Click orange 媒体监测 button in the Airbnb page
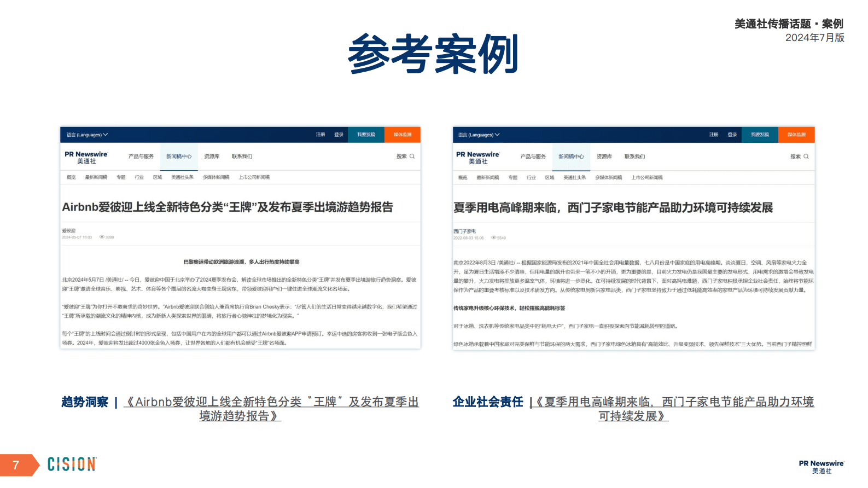Viewport: 868px width, 488px height. pyautogui.click(x=403, y=135)
